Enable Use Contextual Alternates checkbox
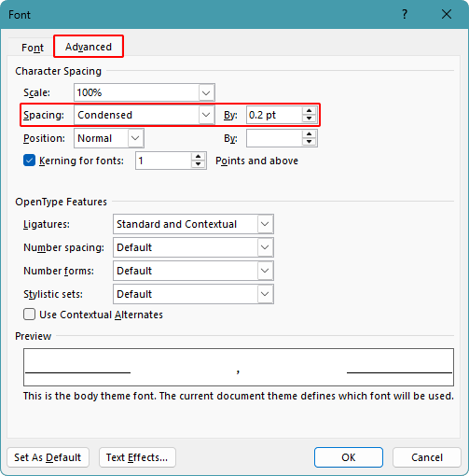The width and height of the screenshot is (469, 476). tap(29, 315)
